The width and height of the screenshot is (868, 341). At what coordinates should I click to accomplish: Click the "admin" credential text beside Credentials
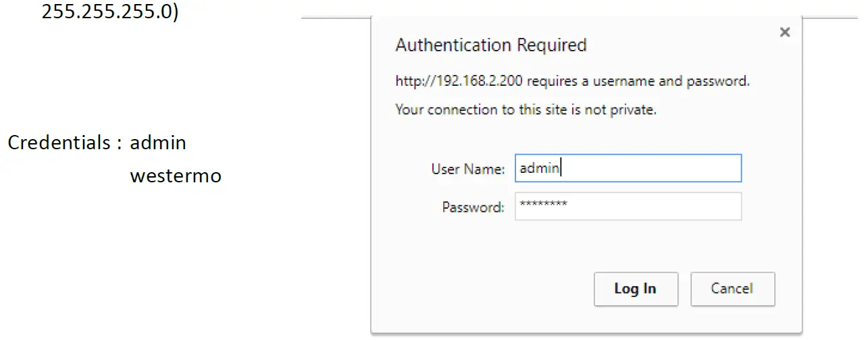coord(157,143)
